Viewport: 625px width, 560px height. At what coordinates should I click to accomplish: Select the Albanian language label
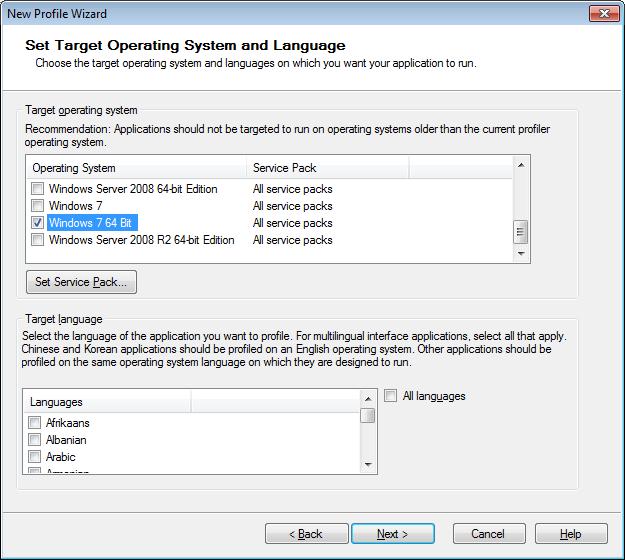tap(66, 440)
